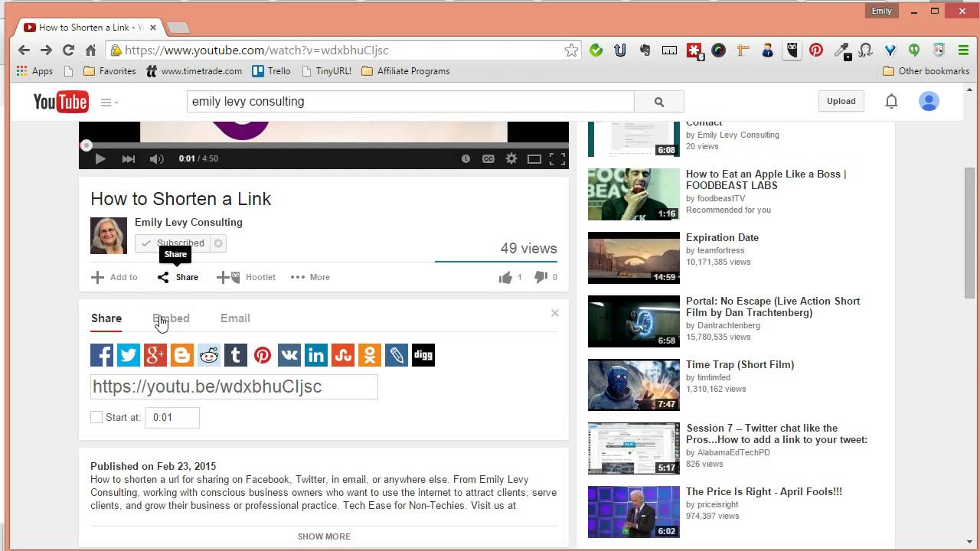Share the video on Reddit

pos(209,355)
